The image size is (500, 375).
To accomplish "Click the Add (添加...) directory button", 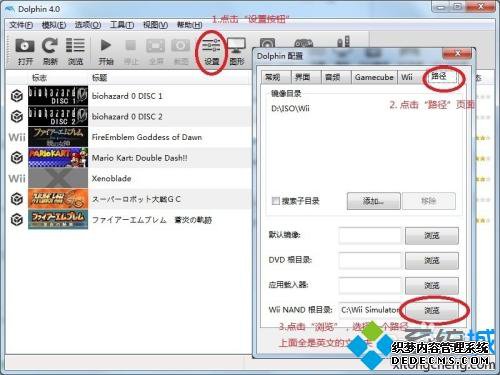I will [x=373, y=201].
